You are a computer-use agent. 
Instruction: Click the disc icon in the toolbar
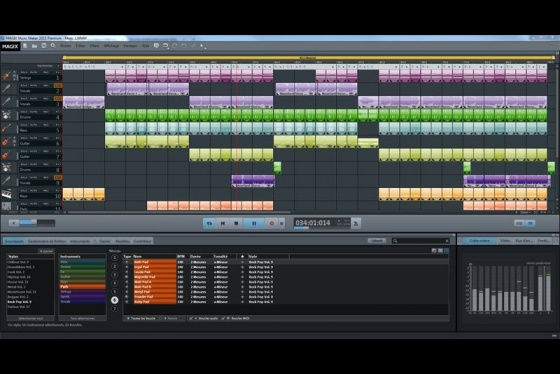click(44, 46)
